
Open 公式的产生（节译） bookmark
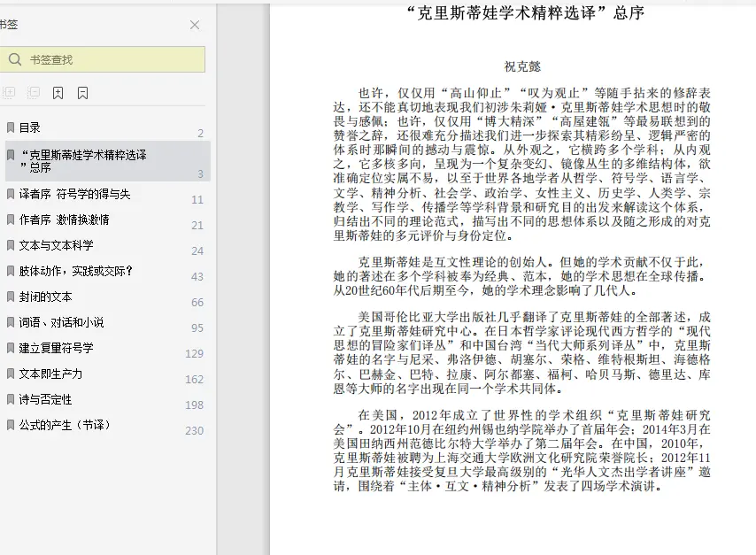tap(66, 425)
